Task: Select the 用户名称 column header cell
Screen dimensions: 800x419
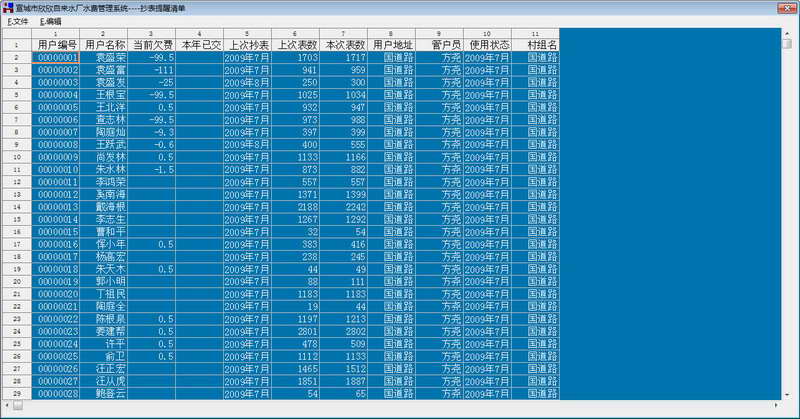Action: (104, 45)
